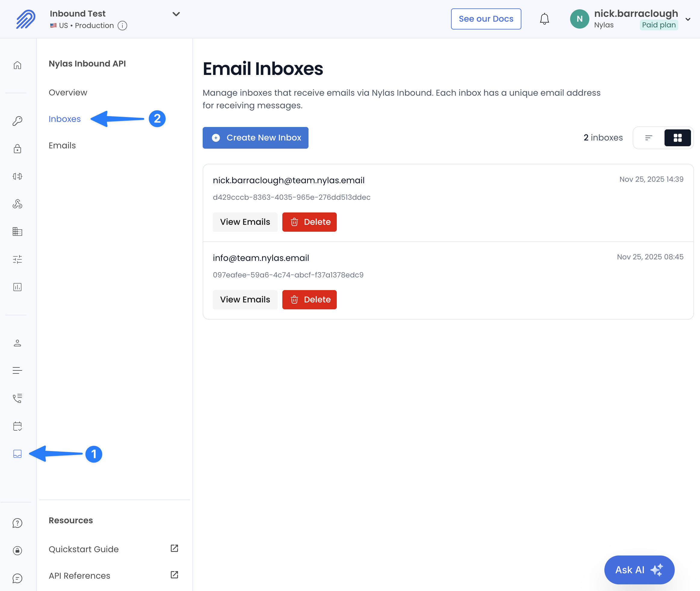Viewport: 700px width, 591px height.
Task: Select the analytics bar chart icon
Action: coord(17,287)
